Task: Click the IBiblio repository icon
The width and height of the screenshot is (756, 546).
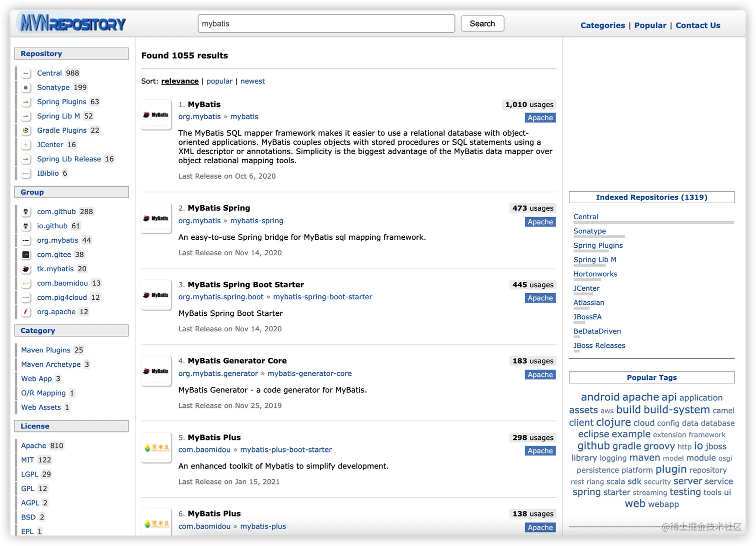Action: [26, 174]
